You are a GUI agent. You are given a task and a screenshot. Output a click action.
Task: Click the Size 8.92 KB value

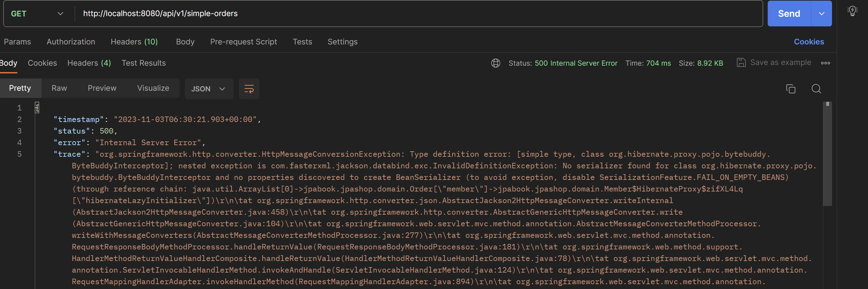point(710,63)
